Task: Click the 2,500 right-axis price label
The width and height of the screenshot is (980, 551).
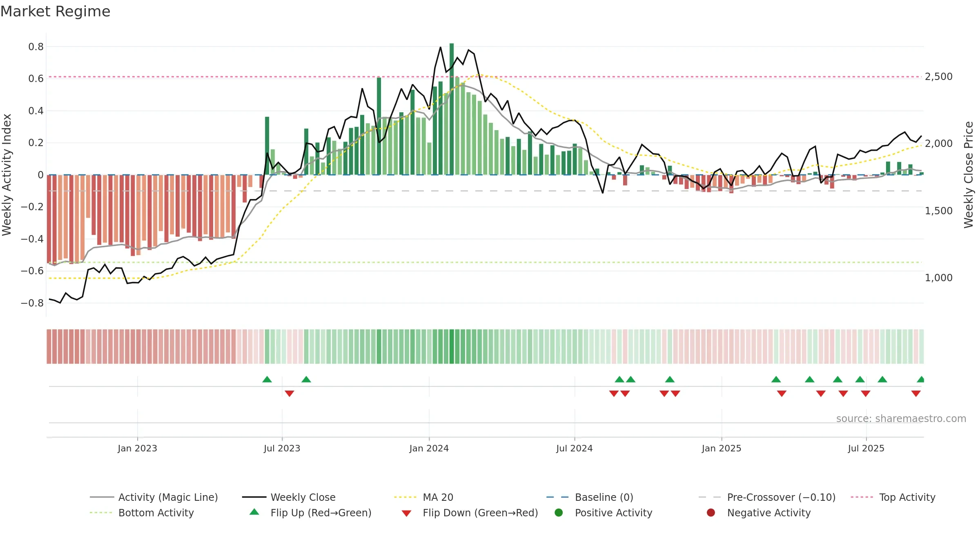Action: 938,77
